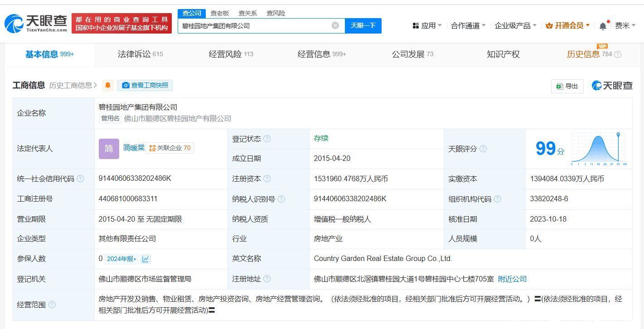Click the 附近公司 link
The height and width of the screenshot is (329, 644).
click(x=512, y=279)
